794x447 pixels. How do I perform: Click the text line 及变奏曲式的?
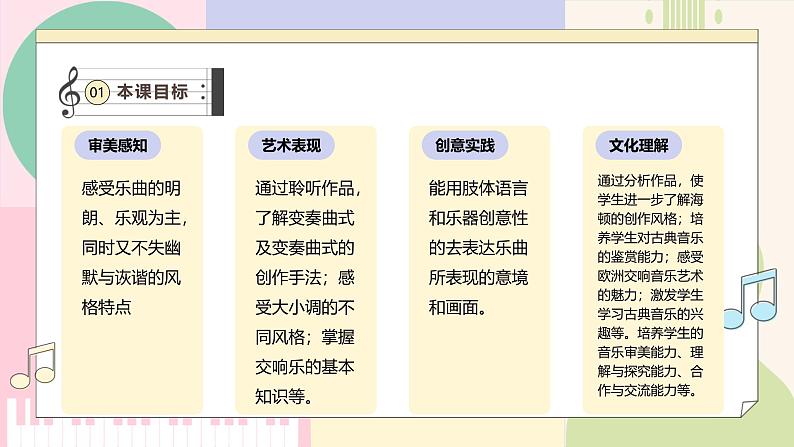pyautogui.click(x=305, y=248)
